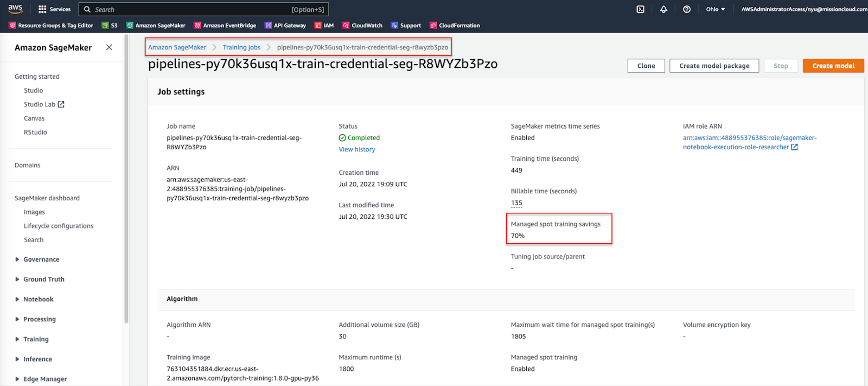Open the notifications bell icon
Viewport: 868px width, 386px height.
pos(663,9)
